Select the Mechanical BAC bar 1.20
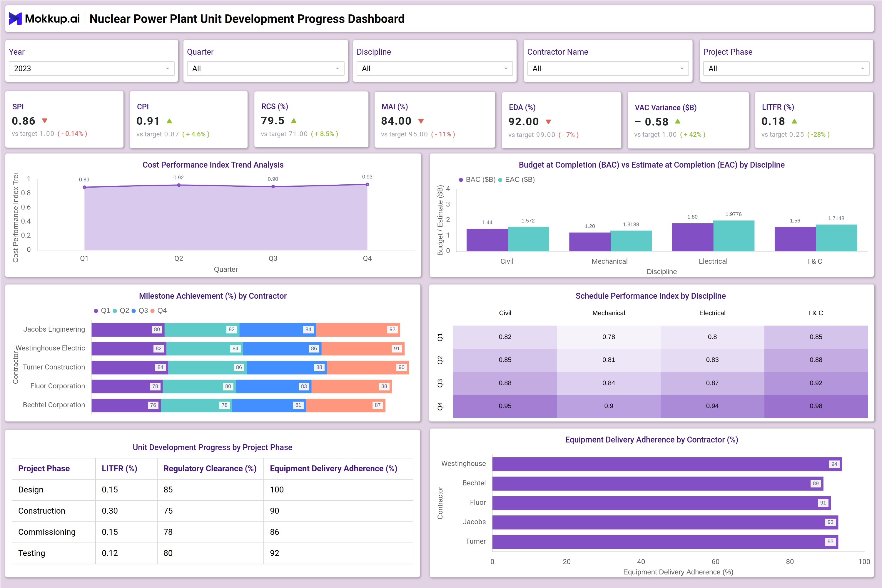The width and height of the screenshot is (882, 588). click(590, 242)
